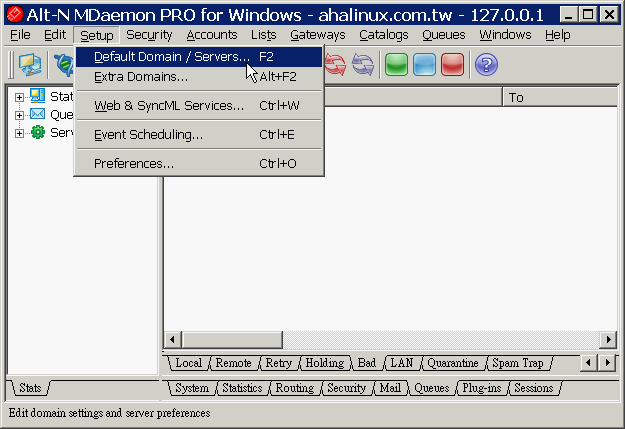Click the green square toolbar button
Image resolution: width=625 pixels, height=429 pixels.
click(x=397, y=65)
